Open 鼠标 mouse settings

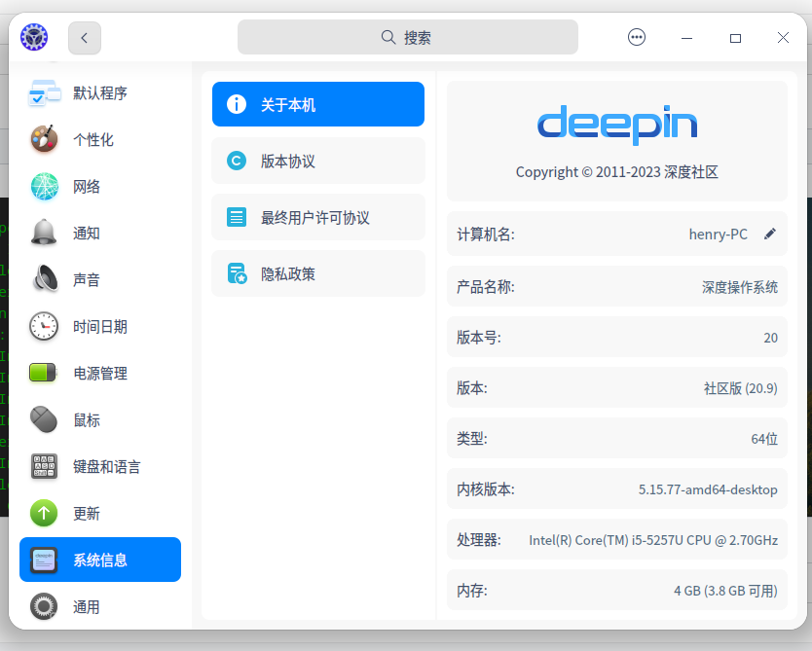point(87,420)
